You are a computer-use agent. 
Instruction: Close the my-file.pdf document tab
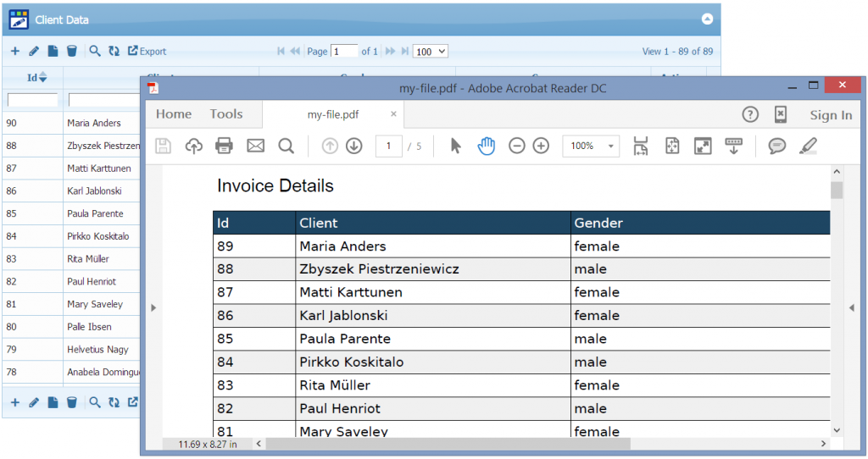[393, 114]
